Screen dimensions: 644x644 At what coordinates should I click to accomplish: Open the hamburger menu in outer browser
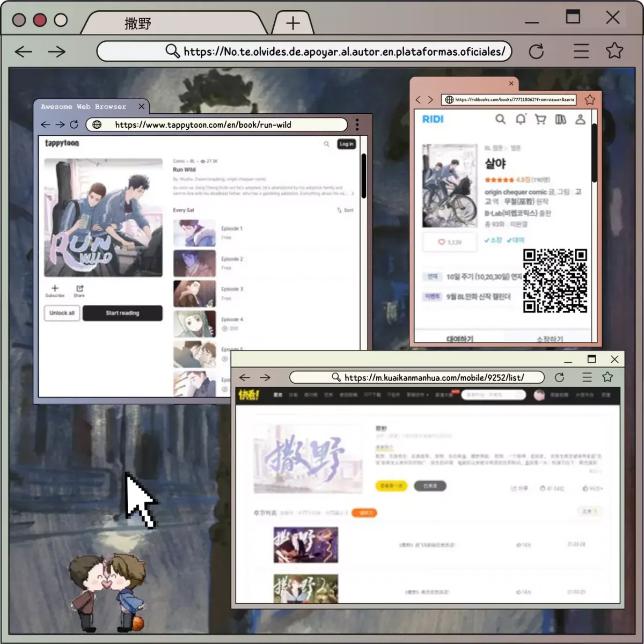click(x=581, y=51)
